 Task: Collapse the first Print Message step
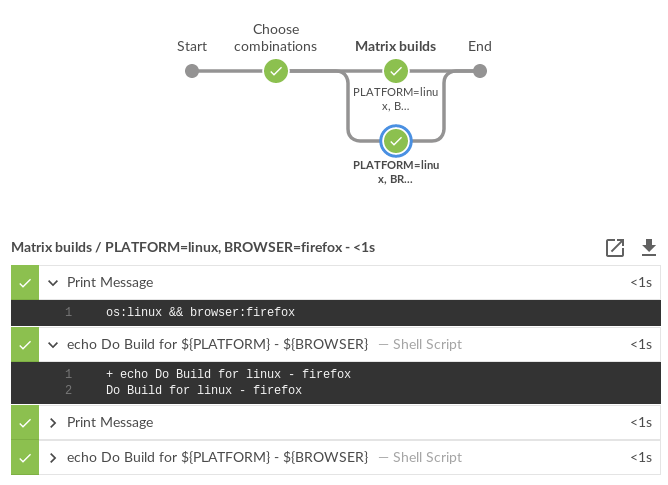tap(53, 283)
